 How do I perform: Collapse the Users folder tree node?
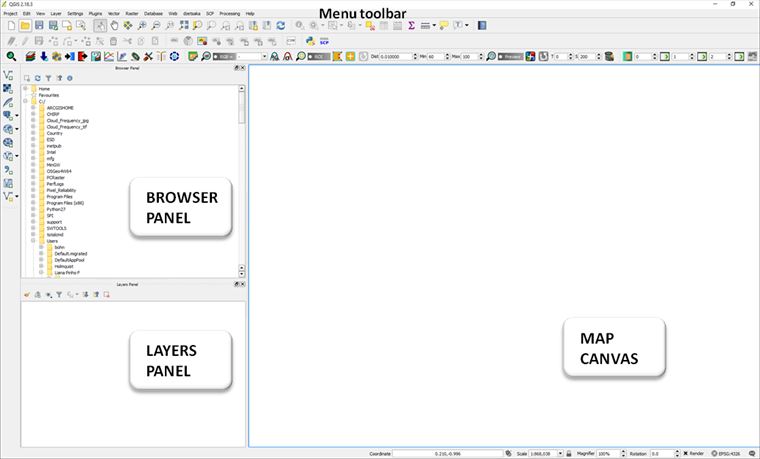click(33, 241)
